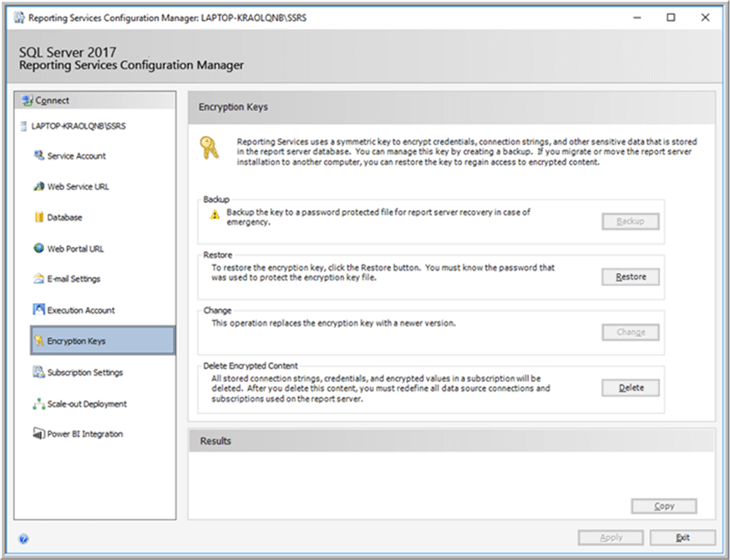Screen dimensions: 730x560
Task: Click the Restore button
Action: click(631, 277)
